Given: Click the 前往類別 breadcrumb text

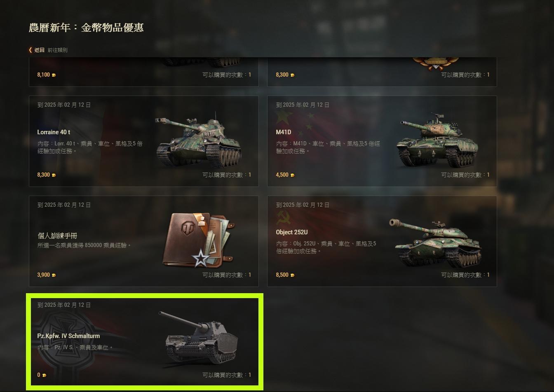Looking at the screenshot, I should coord(57,50).
